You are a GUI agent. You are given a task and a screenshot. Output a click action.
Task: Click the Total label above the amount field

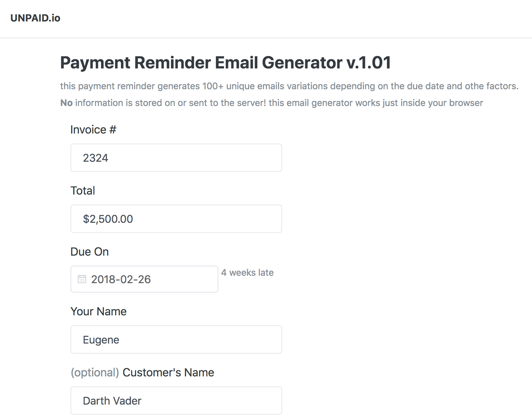(x=82, y=191)
